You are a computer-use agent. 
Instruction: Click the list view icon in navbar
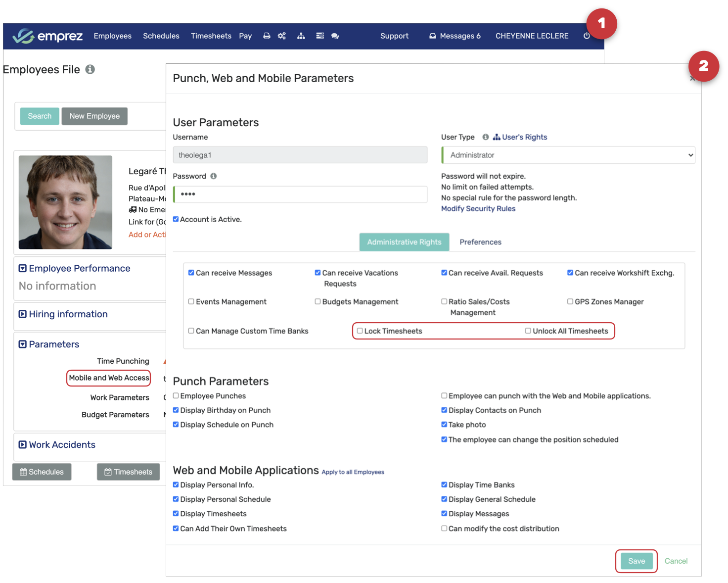point(320,36)
